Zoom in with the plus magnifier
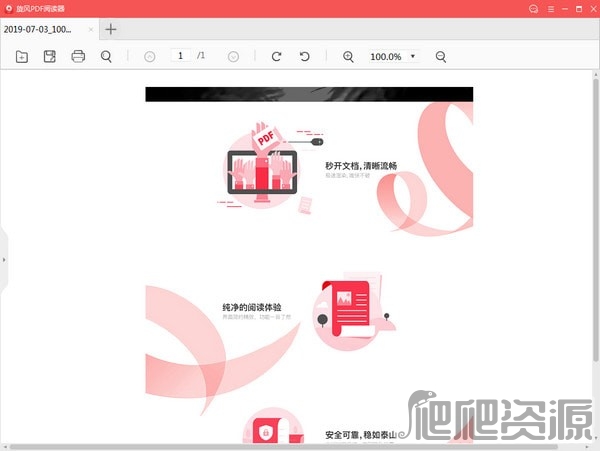 pyautogui.click(x=348, y=57)
